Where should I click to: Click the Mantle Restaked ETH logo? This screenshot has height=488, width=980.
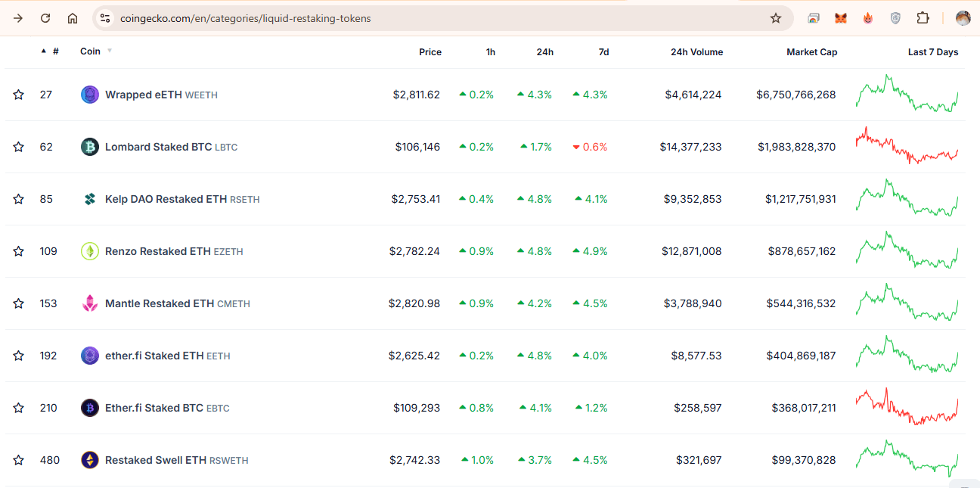[x=90, y=303]
